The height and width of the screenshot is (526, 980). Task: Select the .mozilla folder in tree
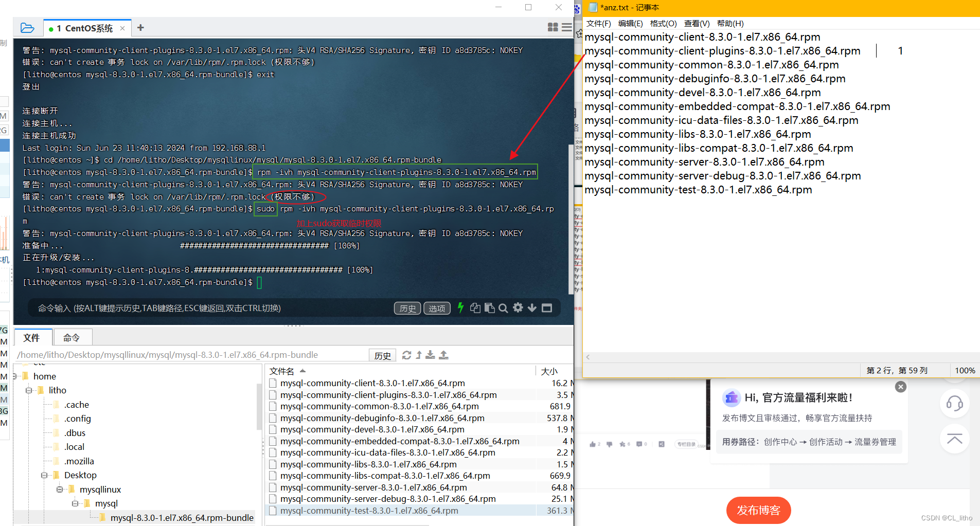click(79, 461)
